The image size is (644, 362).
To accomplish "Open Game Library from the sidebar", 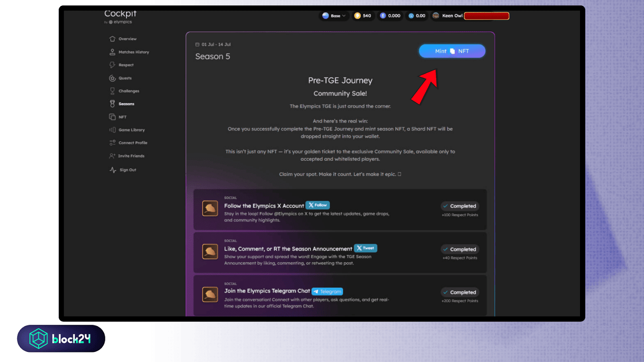I will point(132,130).
